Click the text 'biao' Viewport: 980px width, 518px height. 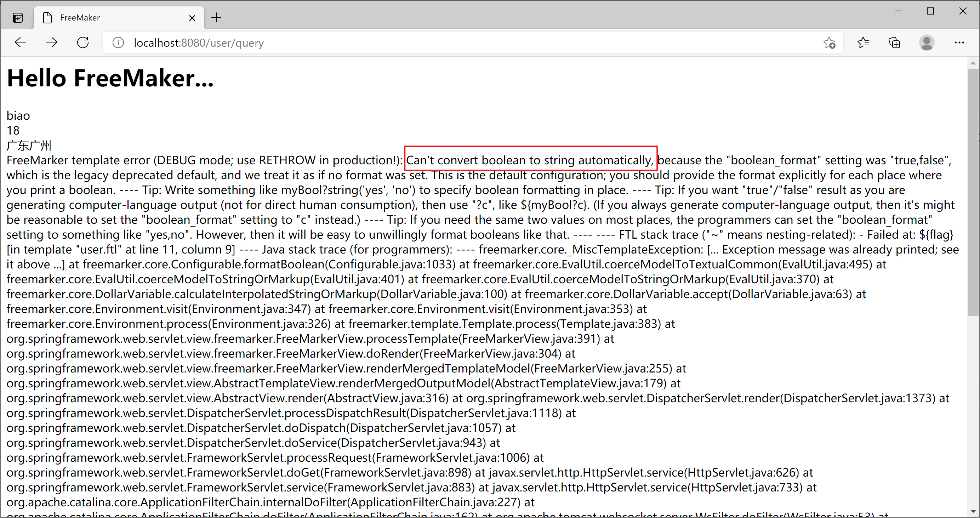coord(18,115)
